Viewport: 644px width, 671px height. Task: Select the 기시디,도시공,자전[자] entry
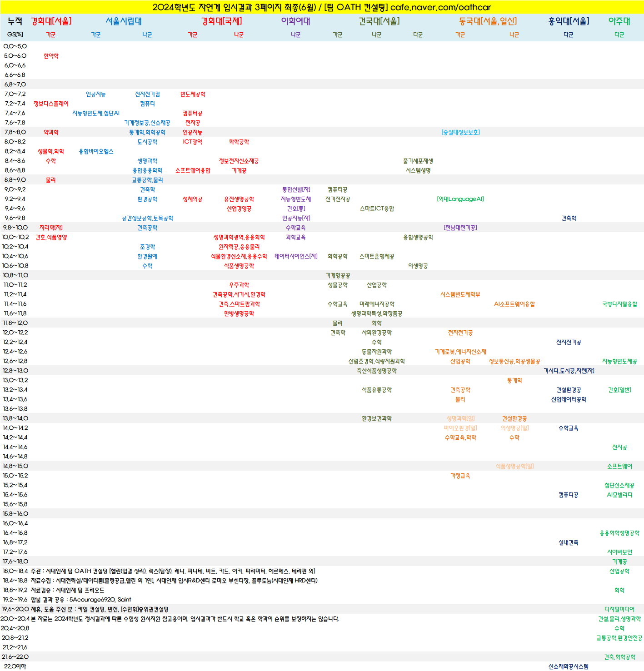tap(569, 371)
